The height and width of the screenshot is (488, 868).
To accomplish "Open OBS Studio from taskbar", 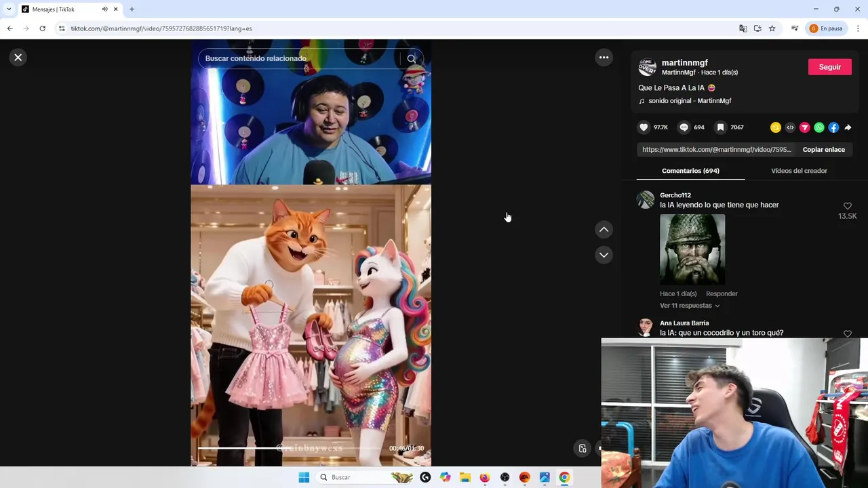I will click(x=505, y=478).
